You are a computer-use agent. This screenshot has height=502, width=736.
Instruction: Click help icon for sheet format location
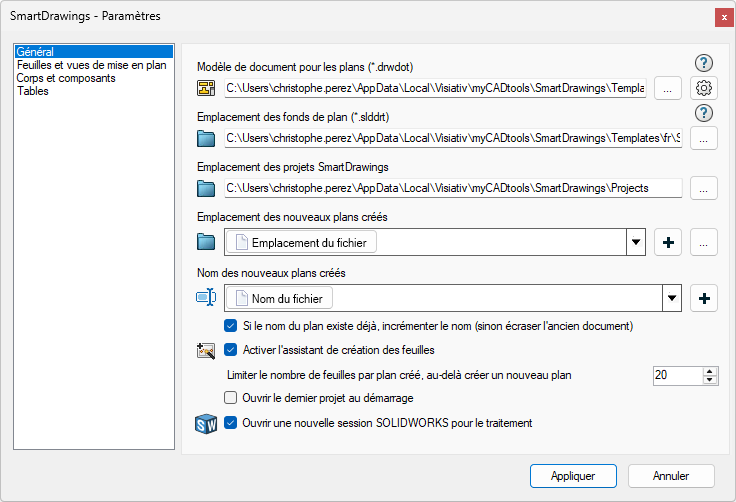[x=704, y=113]
